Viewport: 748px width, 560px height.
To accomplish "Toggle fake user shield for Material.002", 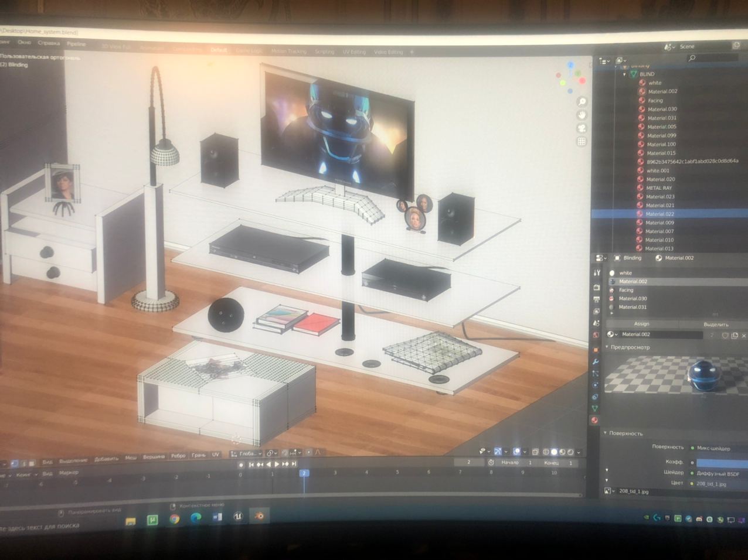I will click(x=725, y=335).
